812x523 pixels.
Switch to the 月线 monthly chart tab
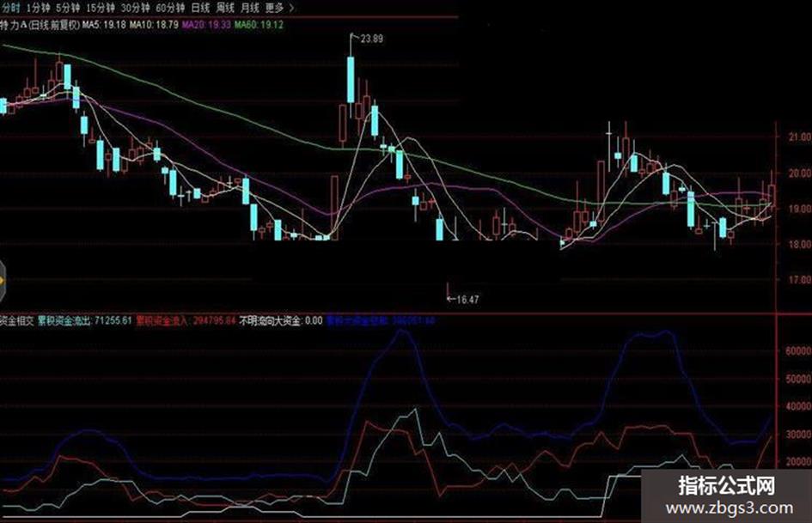pos(250,8)
